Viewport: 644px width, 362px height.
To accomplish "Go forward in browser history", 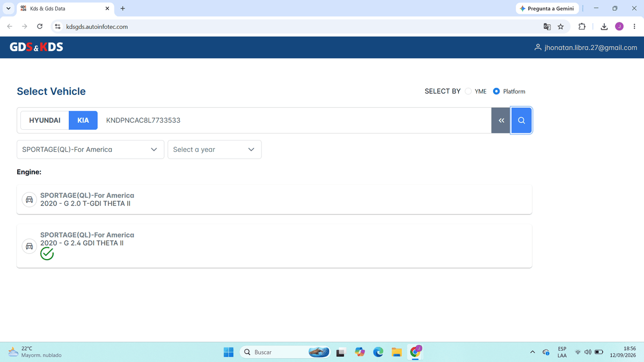I will [x=25, y=26].
